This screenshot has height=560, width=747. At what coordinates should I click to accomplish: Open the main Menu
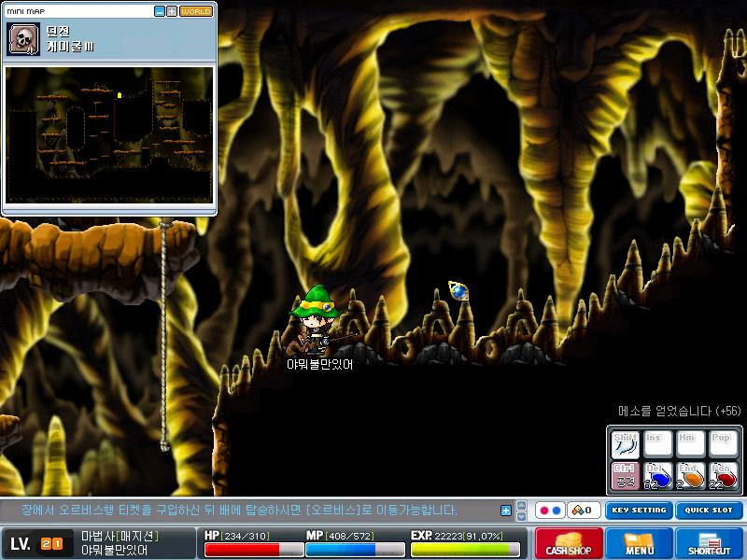pyautogui.click(x=640, y=543)
